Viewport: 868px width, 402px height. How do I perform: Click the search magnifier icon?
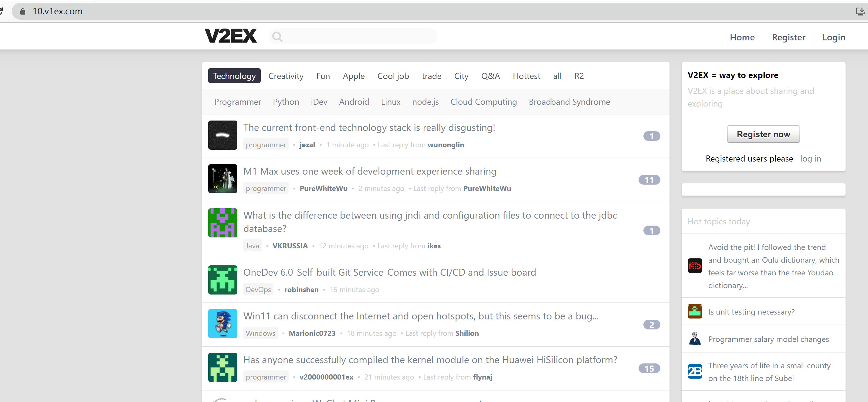pos(277,36)
